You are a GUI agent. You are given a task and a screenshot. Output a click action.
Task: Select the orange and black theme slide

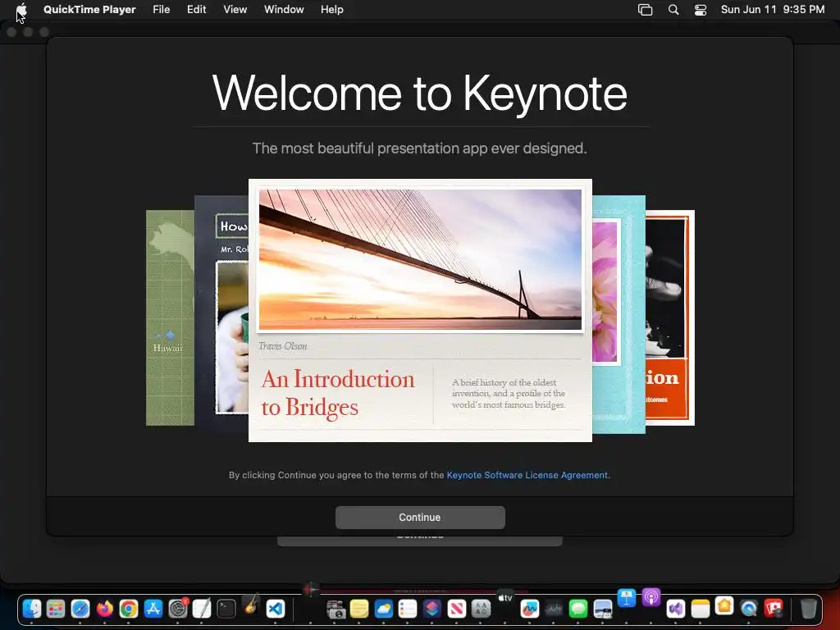[669, 317]
